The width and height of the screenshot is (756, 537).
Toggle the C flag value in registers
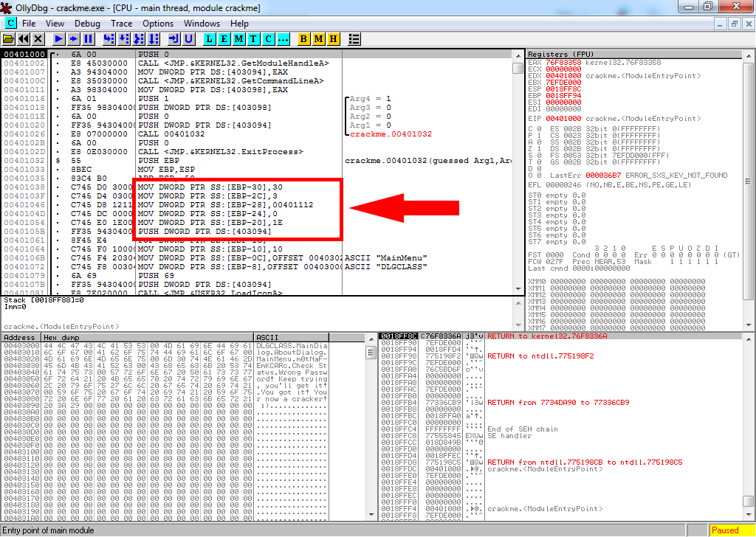541,129
